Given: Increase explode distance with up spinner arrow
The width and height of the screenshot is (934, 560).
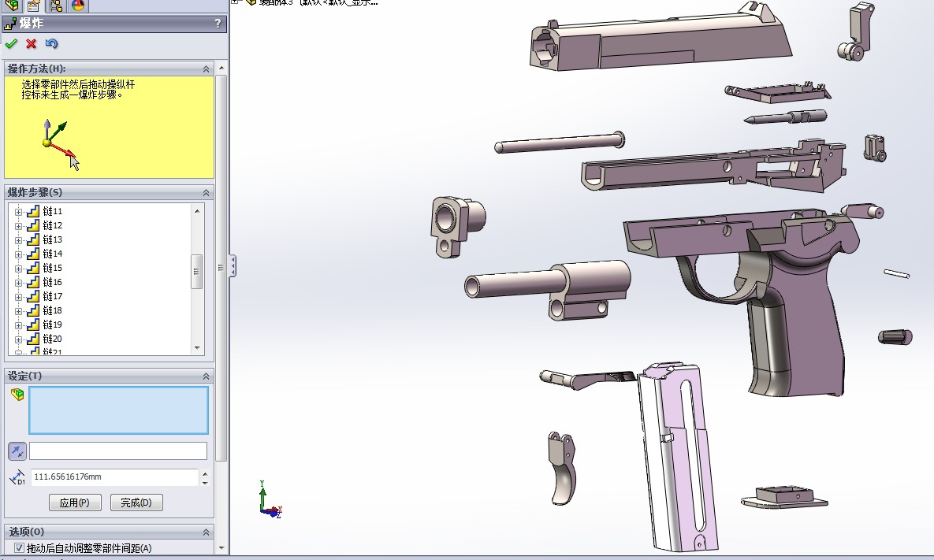Looking at the screenshot, I should click(x=206, y=474).
